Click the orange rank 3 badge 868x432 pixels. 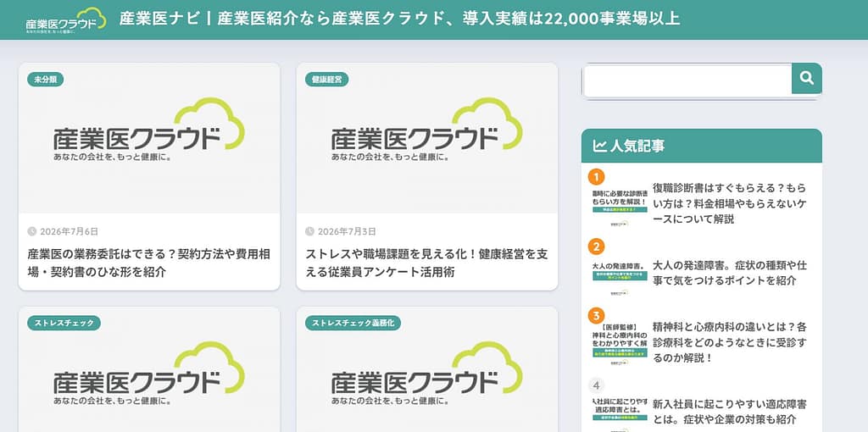tap(596, 316)
